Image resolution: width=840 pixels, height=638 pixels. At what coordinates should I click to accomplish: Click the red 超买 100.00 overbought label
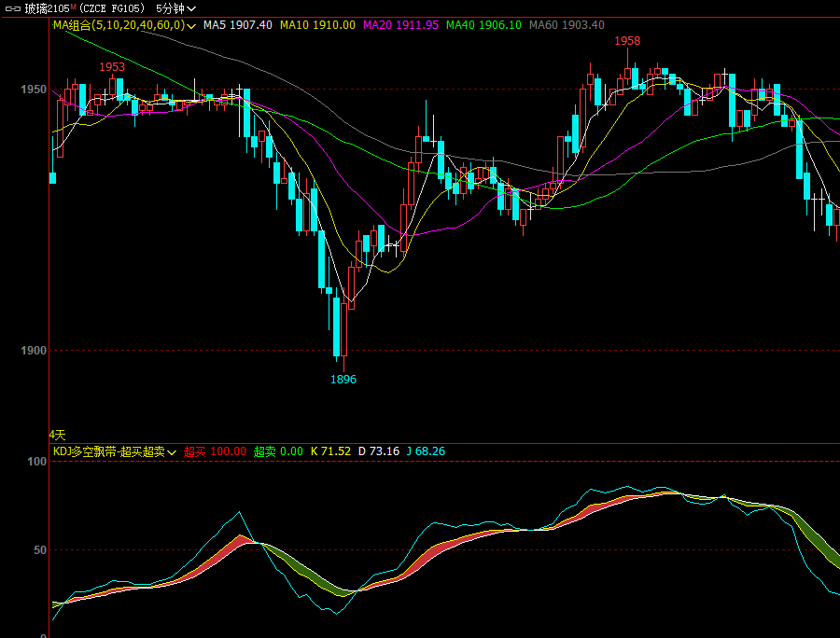215,451
